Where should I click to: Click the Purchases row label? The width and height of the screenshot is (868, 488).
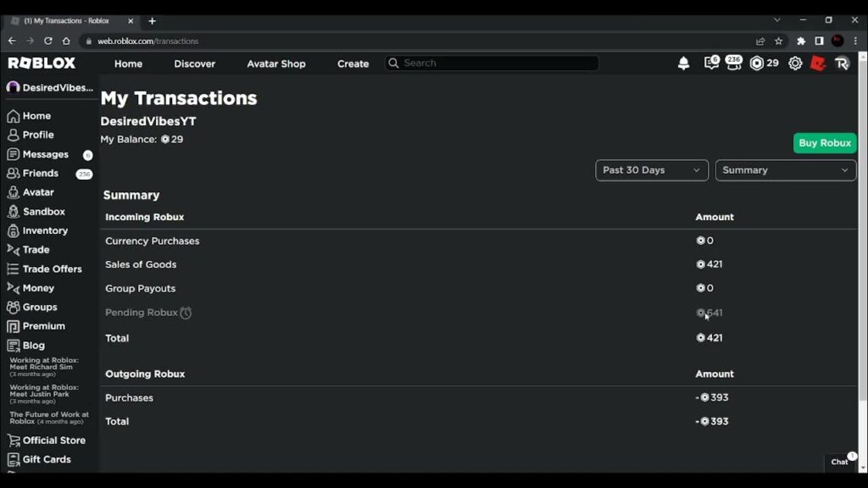click(x=129, y=398)
